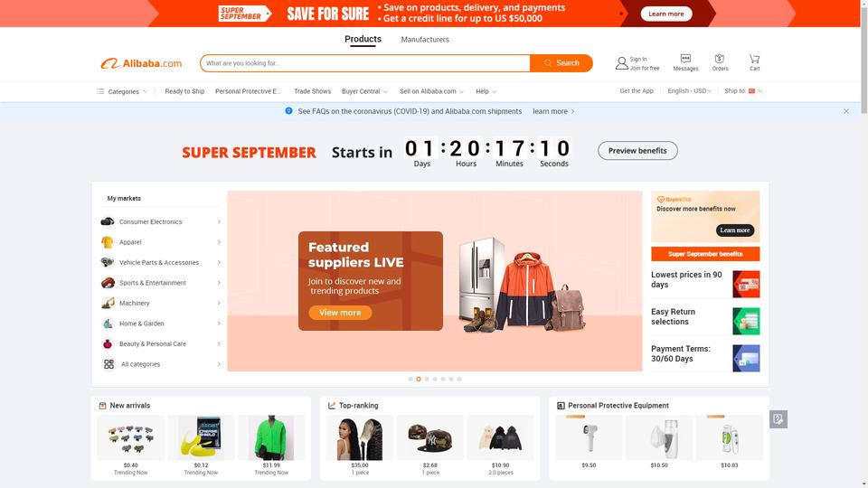Image resolution: width=868 pixels, height=488 pixels.
Task: Click the Alibaba.com logo
Action: [x=141, y=63]
